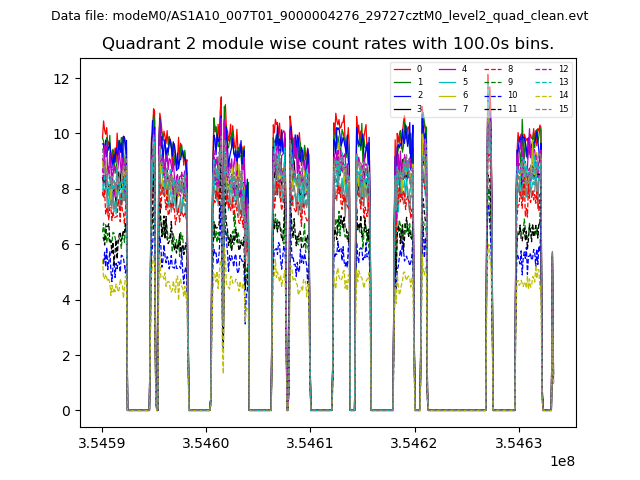Screen dimensions: 640x480
Task: Click the blue solid legend line for module 2
Action: click(402, 95)
